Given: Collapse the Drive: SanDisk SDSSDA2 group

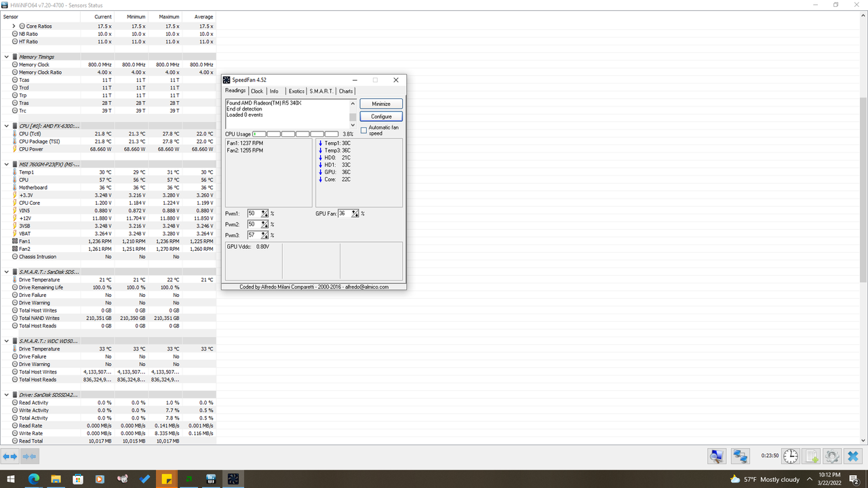Looking at the screenshot, I should point(7,394).
